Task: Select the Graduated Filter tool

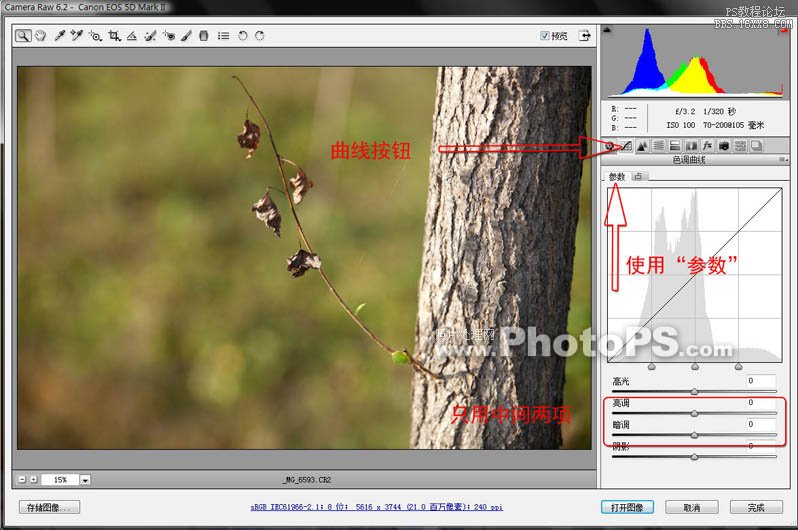Action: point(204,36)
